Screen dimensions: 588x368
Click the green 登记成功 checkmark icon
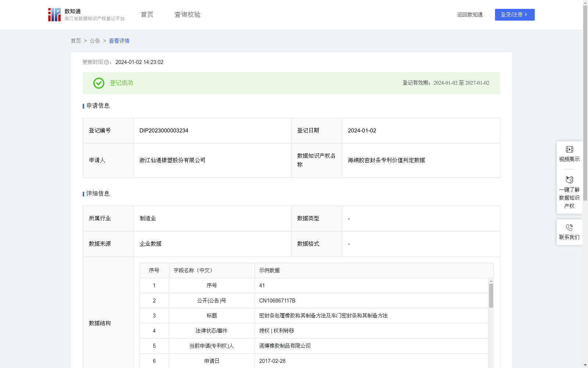coord(98,83)
